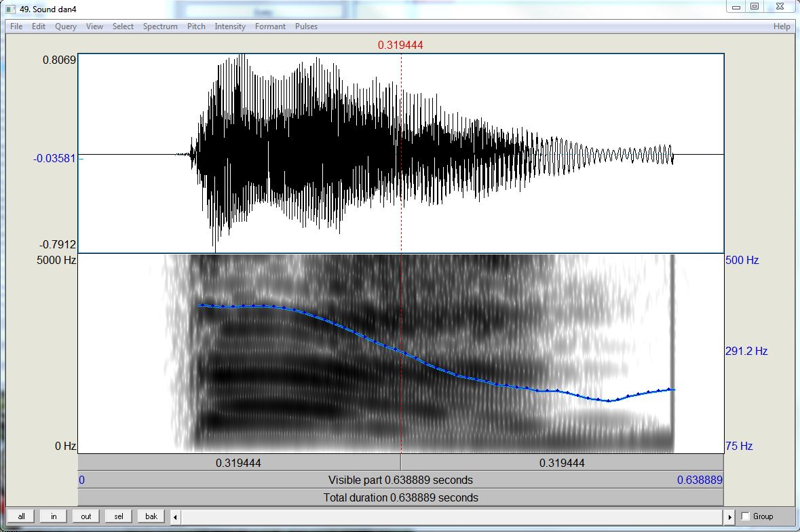Open the Spectrum menu
The width and height of the screenshot is (800, 532).
click(160, 26)
